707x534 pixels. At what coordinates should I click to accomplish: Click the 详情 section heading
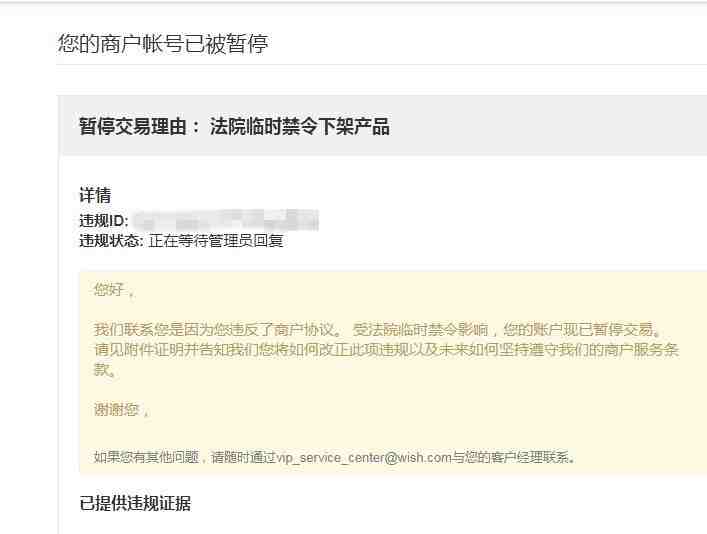95,195
